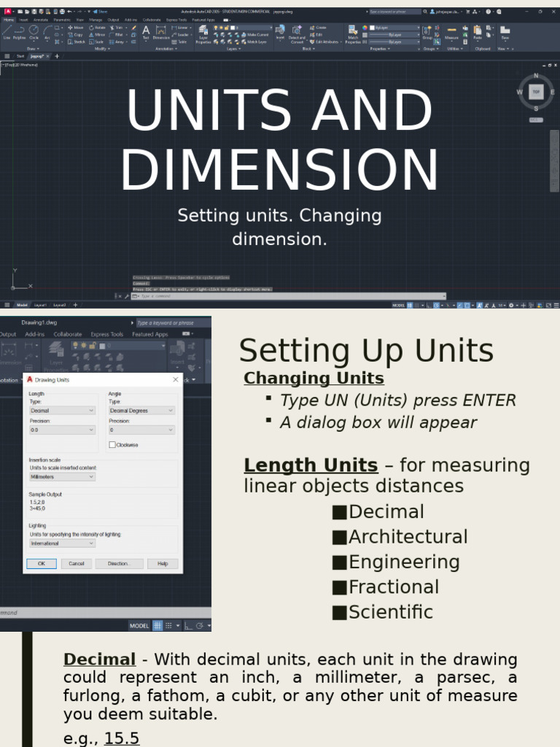Click the Measure utility icon
The height and width of the screenshot is (747, 560).
pyautogui.click(x=451, y=32)
